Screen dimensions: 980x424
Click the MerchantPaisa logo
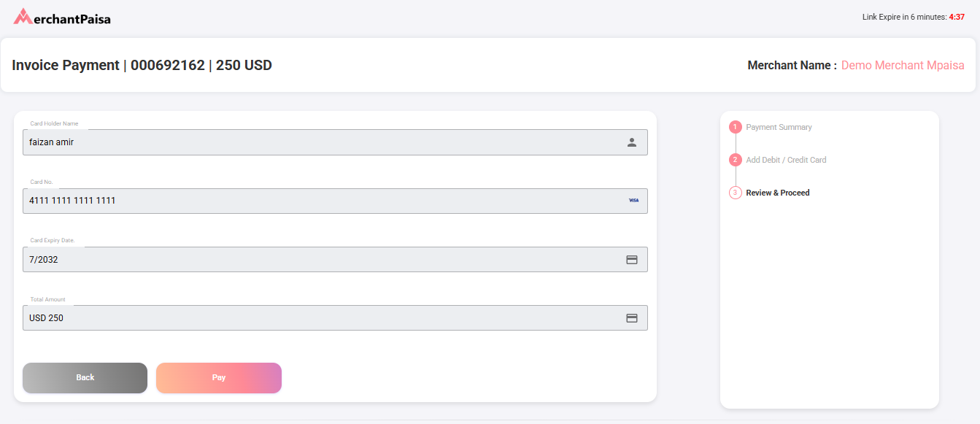click(x=63, y=18)
